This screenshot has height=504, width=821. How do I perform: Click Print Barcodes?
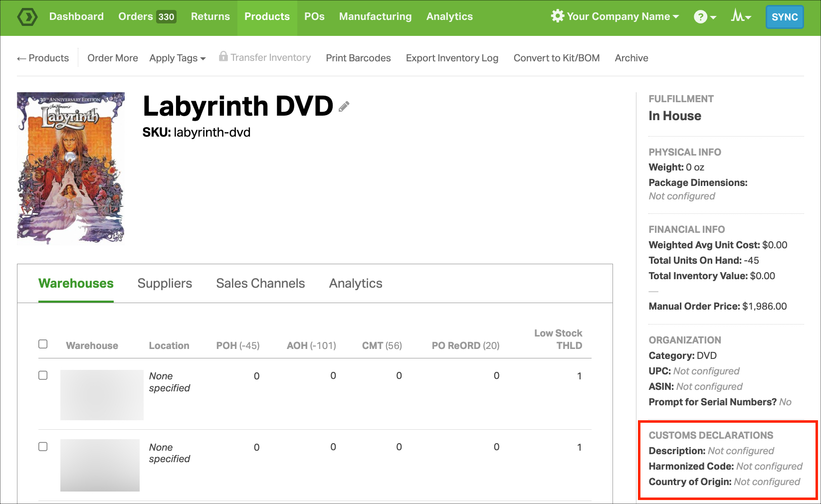[358, 58]
